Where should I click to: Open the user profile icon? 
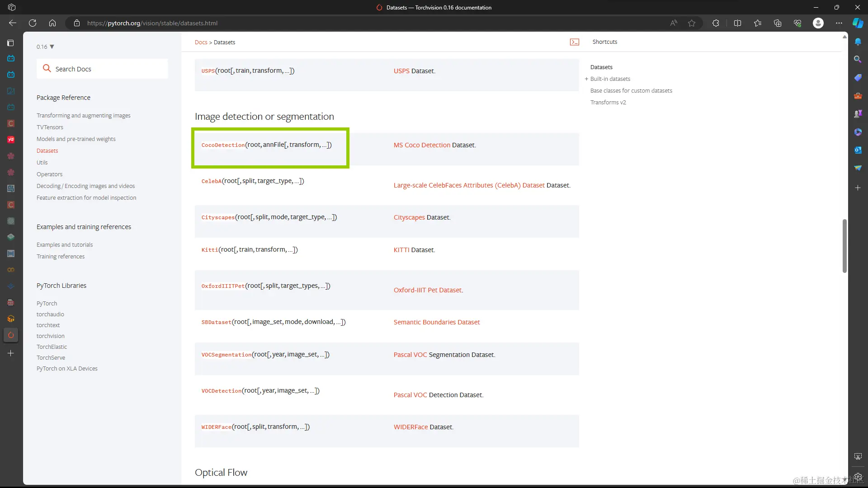click(x=818, y=23)
